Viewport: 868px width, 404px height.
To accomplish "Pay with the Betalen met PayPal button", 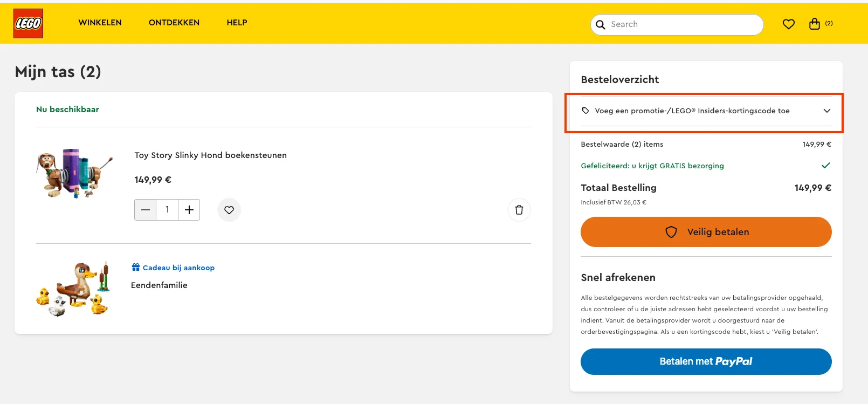I will tap(706, 361).
